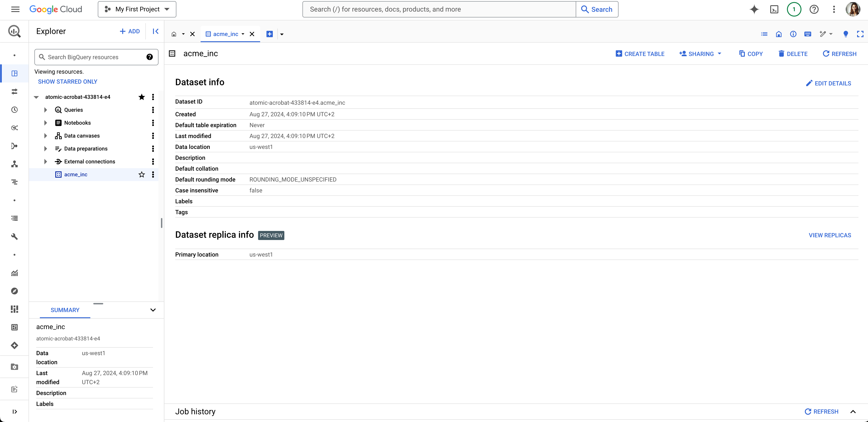Open header three-dot settings menu
Viewport: 868px width, 422px height.
coord(834,9)
